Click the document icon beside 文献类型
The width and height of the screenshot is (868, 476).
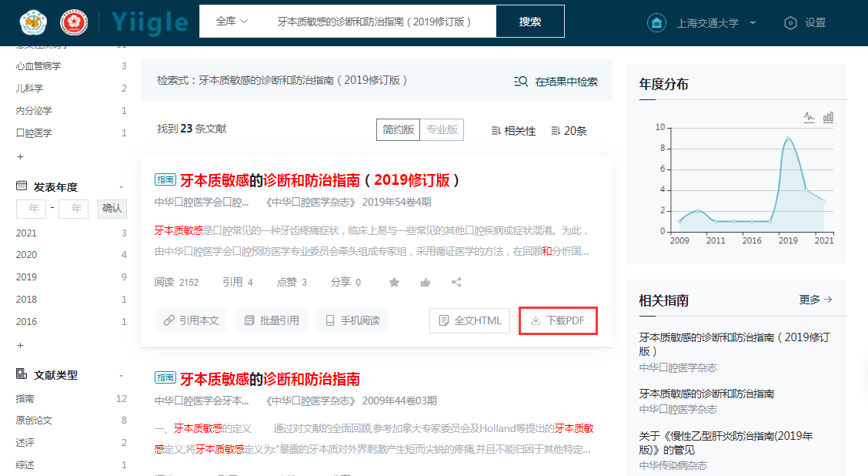(22, 374)
